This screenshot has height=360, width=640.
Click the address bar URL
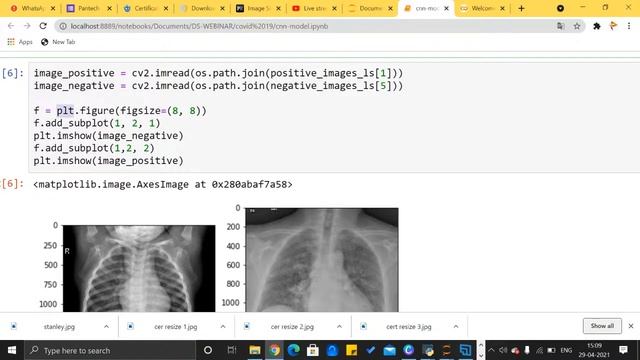199,26
